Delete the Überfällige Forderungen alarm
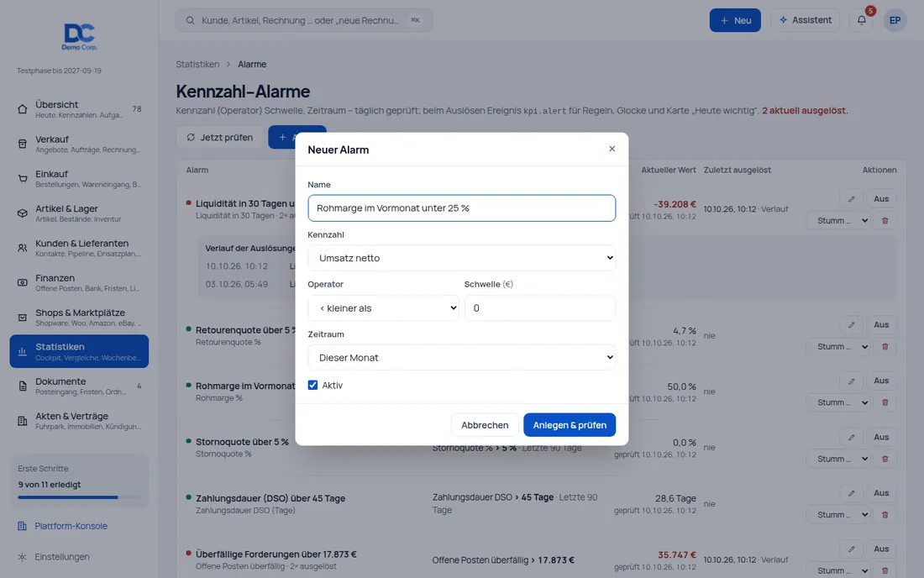924x578 pixels. 885,570
